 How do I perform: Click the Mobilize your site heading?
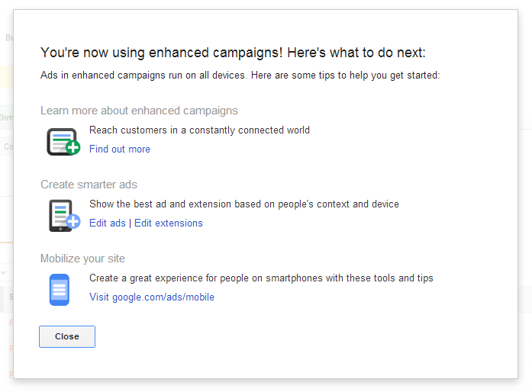click(x=82, y=259)
